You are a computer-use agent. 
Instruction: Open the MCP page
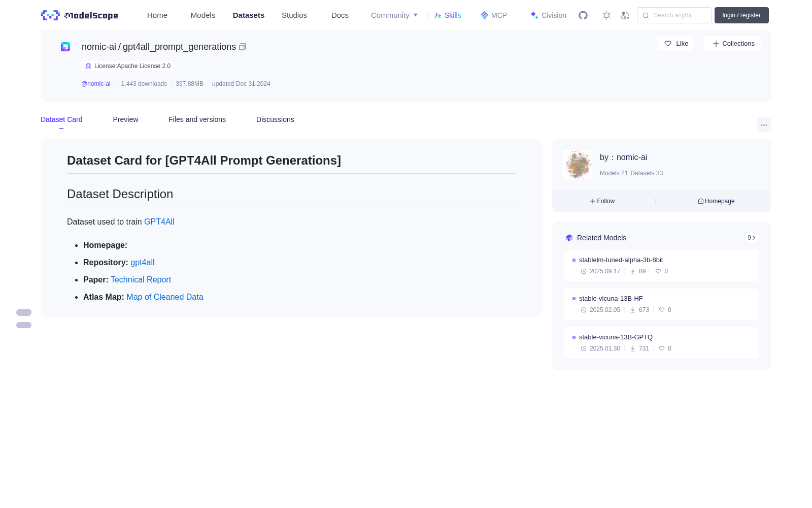(494, 15)
